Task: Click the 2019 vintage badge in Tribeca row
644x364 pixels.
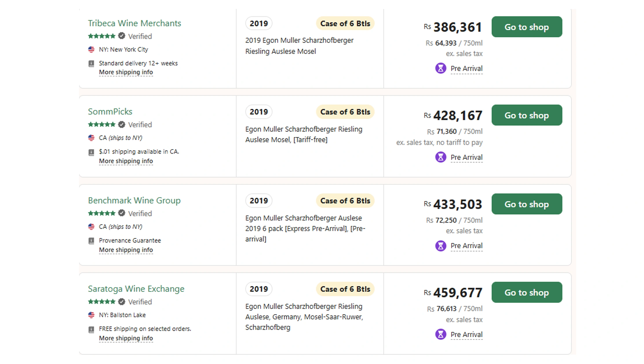Action: 259,23
